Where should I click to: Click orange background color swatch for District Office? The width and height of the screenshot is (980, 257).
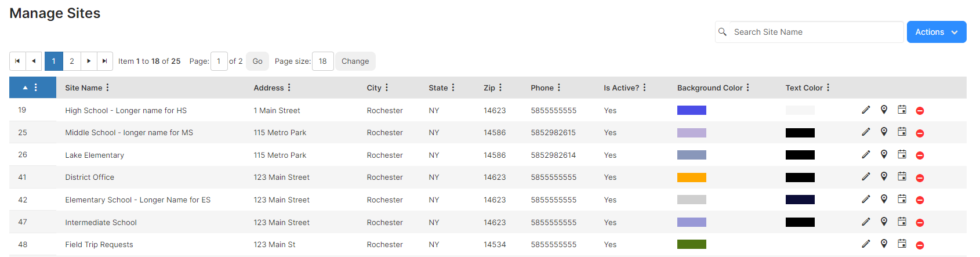(x=691, y=178)
